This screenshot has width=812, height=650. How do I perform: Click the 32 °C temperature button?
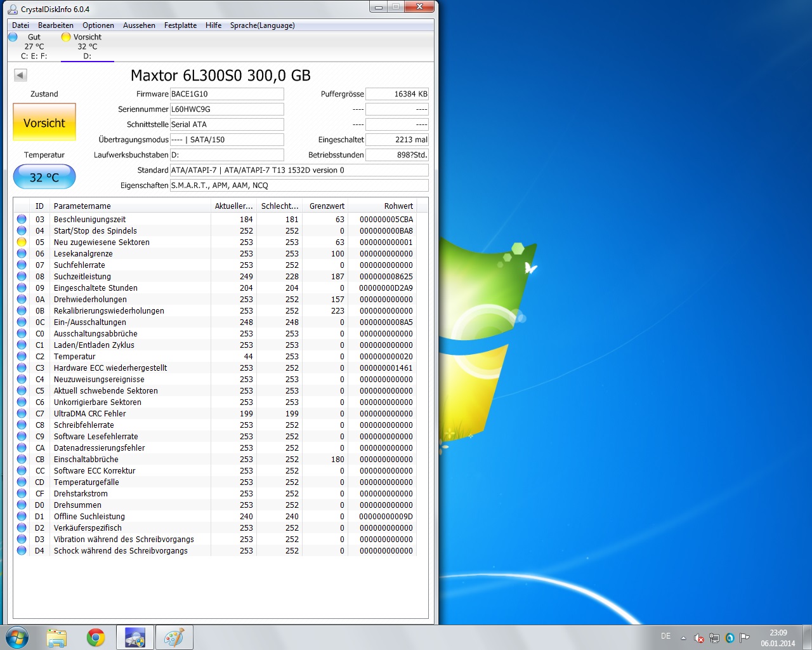[44, 177]
